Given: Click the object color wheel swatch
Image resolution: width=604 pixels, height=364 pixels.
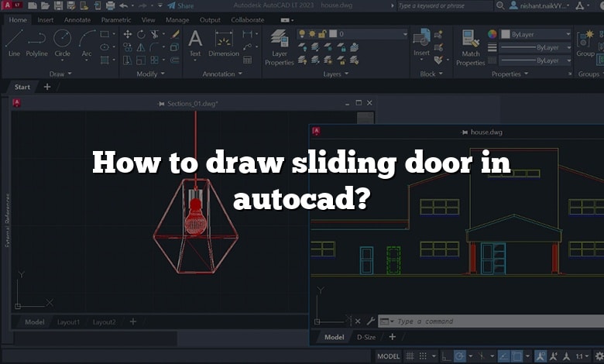Looking at the screenshot, I should [x=492, y=34].
